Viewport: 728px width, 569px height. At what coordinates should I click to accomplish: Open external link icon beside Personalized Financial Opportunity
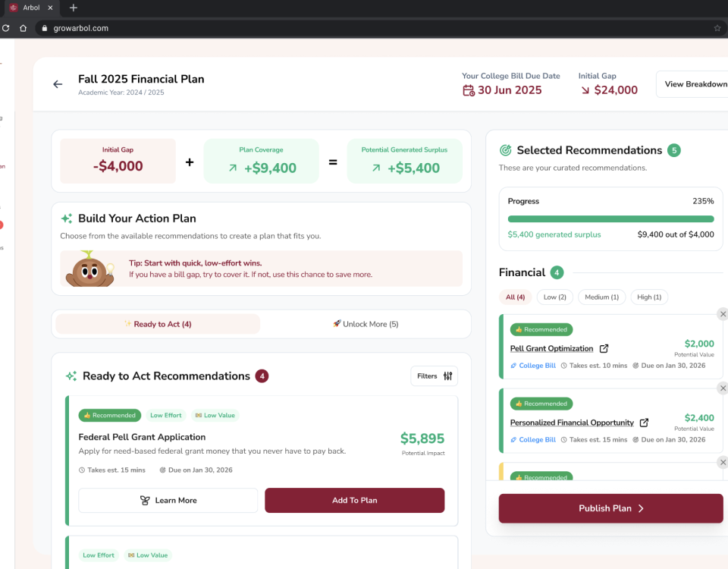[x=644, y=423]
